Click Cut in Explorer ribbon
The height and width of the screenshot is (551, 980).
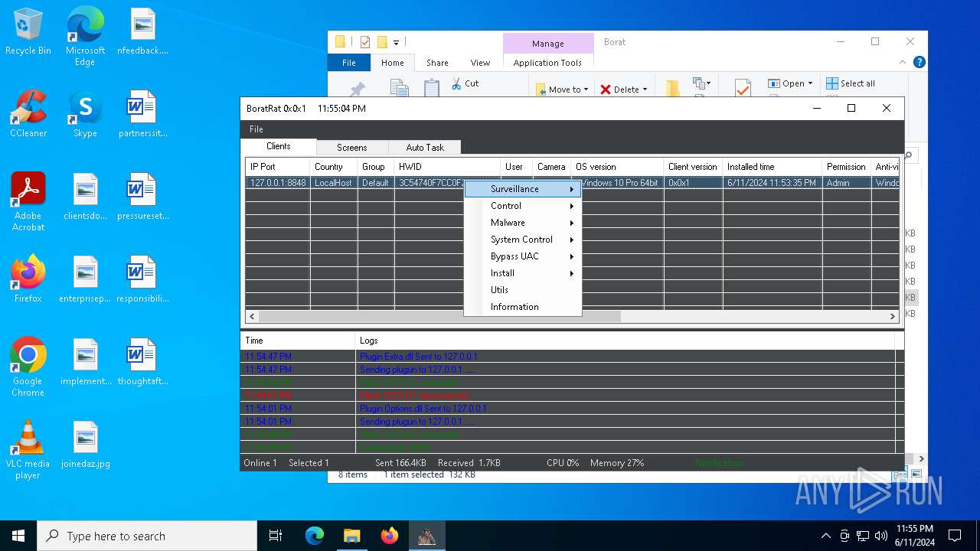pyautogui.click(x=465, y=83)
